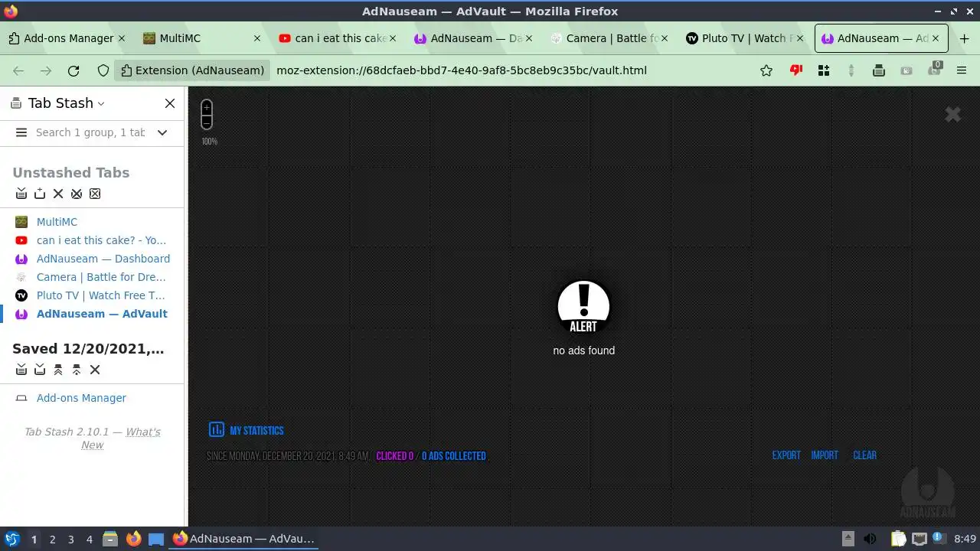Open all tabs in the Saved group icon
The image size is (980, 551).
coord(58,370)
